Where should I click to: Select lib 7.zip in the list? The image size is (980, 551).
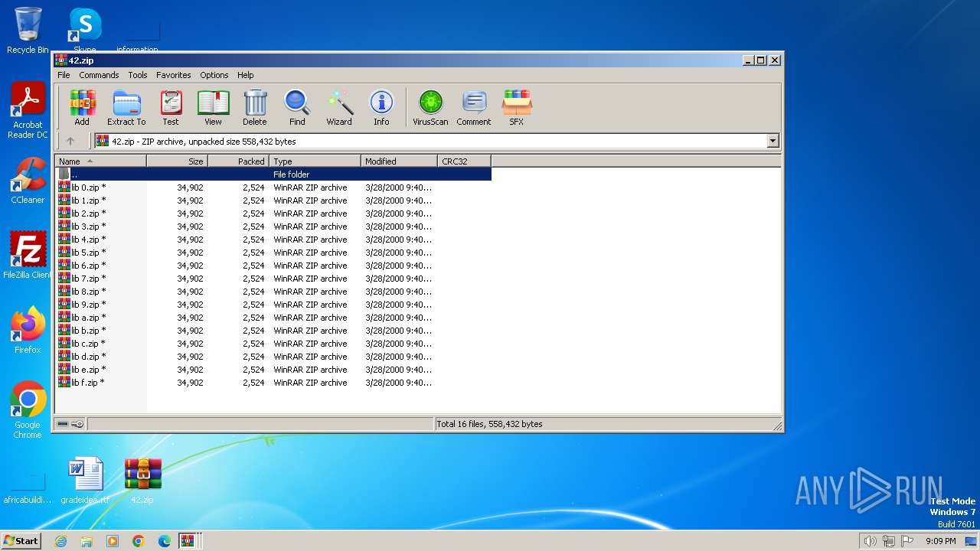tap(273, 279)
